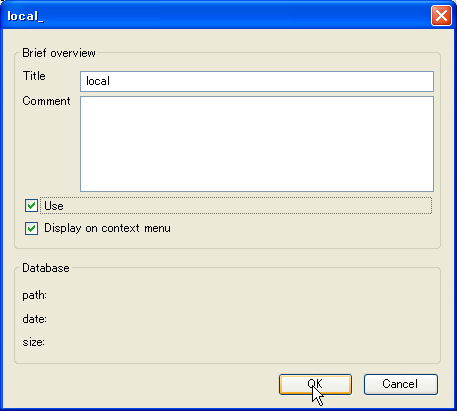Click the Brief overview group heading
Viewport: 457px width, 411px height.
coord(59,53)
